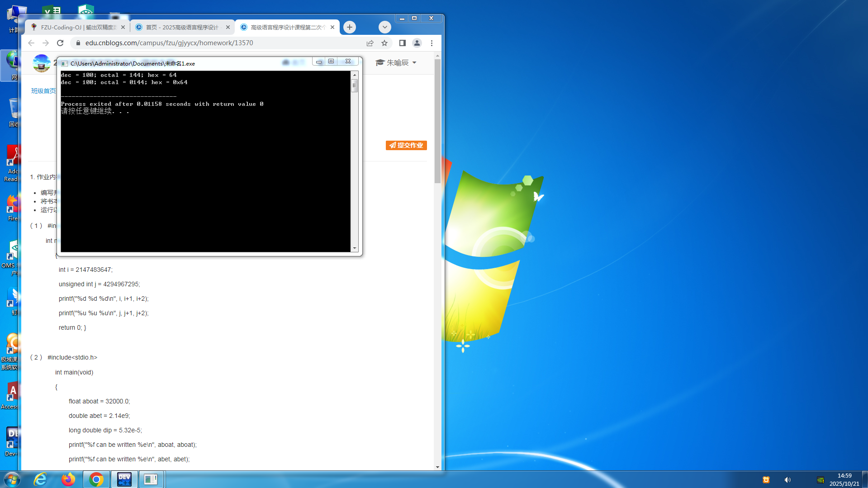Image resolution: width=868 pixels, height=488 pixels.
Task: Open the 班级首页 link
Action: 43,91
